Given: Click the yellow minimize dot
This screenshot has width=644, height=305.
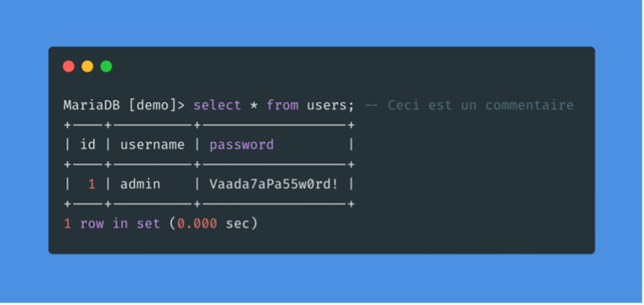Looking at the screenshot, I should click(x=87, y=66).
